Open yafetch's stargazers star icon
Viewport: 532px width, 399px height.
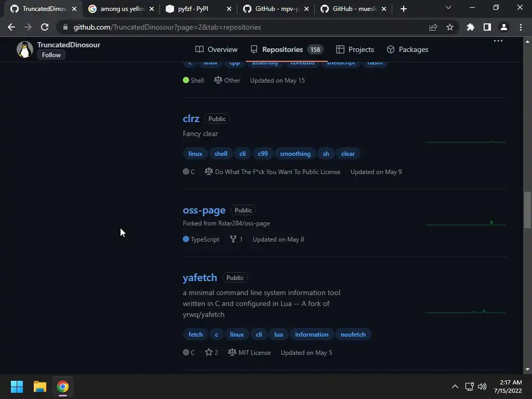pos(211,353)
